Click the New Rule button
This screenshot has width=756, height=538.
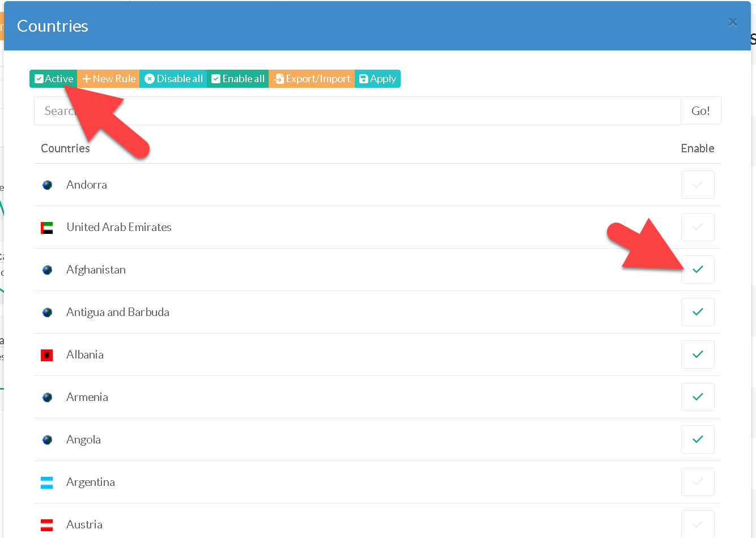click(x=109, y=79)
